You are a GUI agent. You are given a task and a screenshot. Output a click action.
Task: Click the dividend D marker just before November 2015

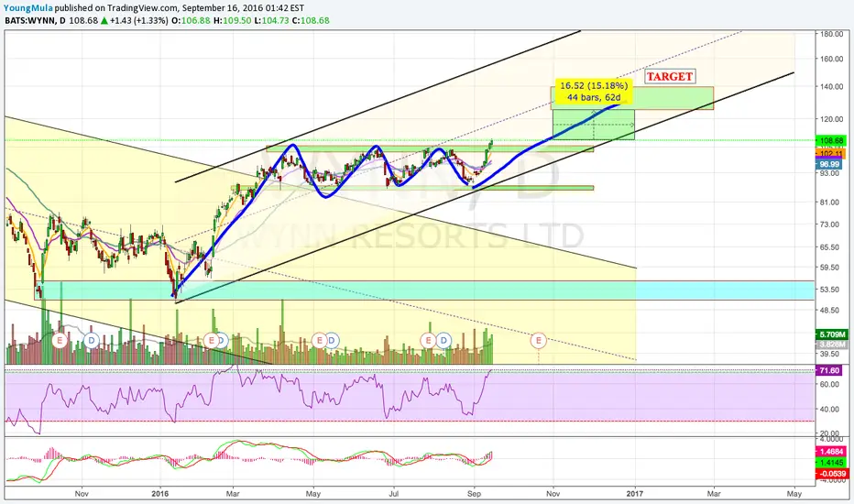[92, 341]
